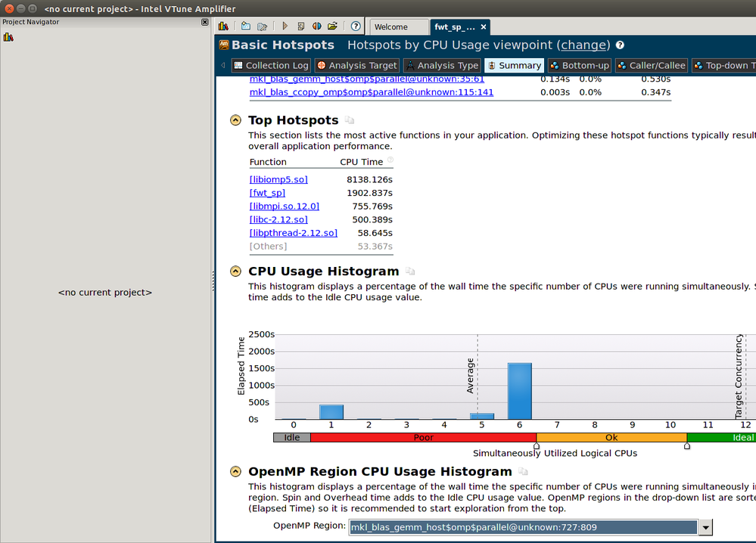Screen dimensions: 756x543
Task: Open the Analysis Target tab
Action: [356, 65]
